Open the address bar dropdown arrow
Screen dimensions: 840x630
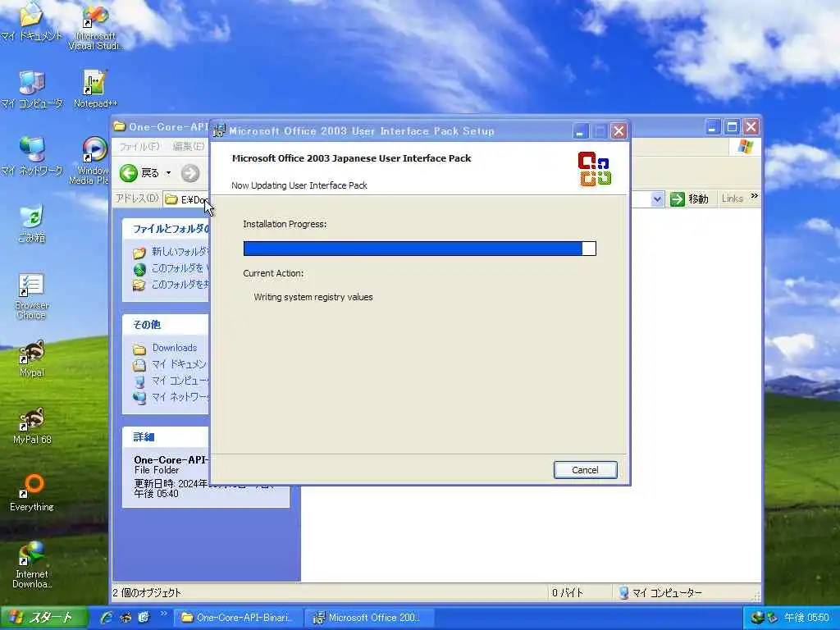coord(657,199)
